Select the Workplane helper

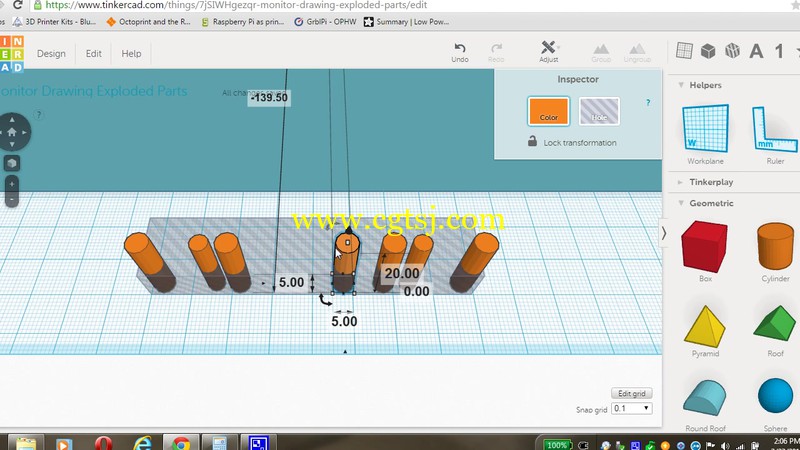coord(705,134)
